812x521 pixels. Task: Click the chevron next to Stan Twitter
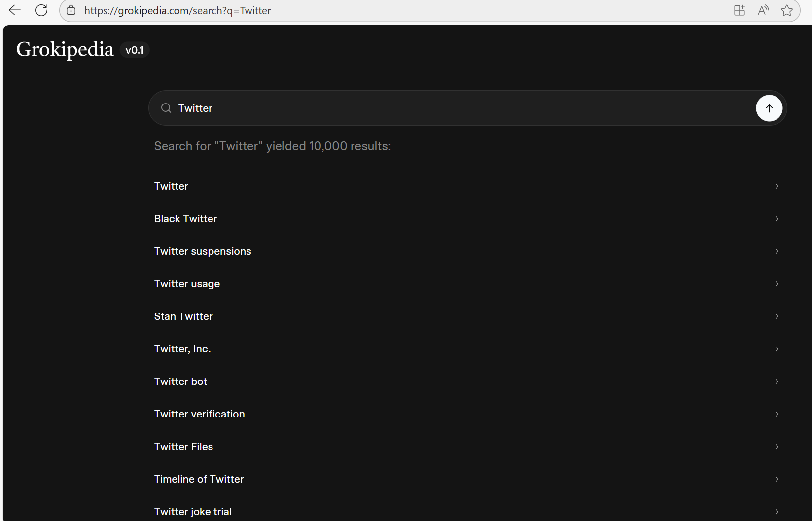[x=777, y=316]
